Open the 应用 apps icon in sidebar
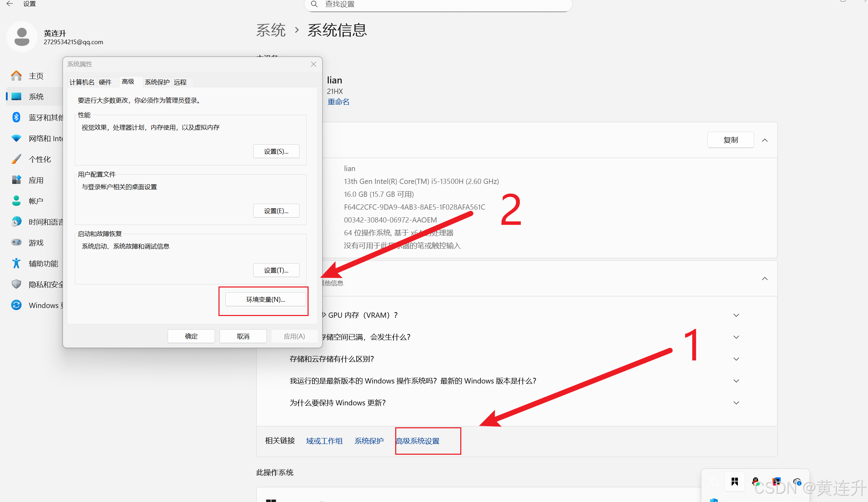The width and height of the screenshot is (868, 502). point(16,180)
